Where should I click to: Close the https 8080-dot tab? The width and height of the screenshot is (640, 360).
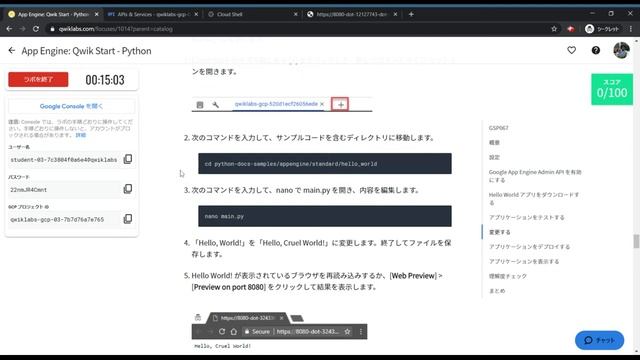pyautogui.click(x=395, y=14)
